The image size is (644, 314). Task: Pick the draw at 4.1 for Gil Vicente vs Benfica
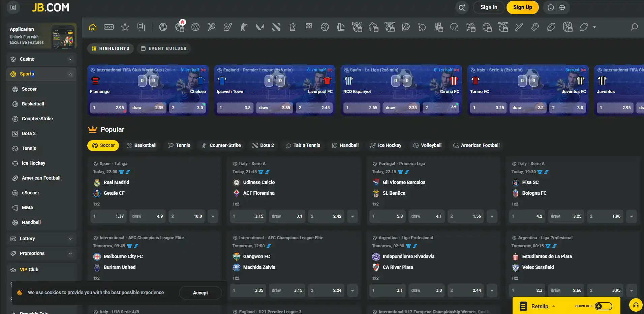[427, 216]
